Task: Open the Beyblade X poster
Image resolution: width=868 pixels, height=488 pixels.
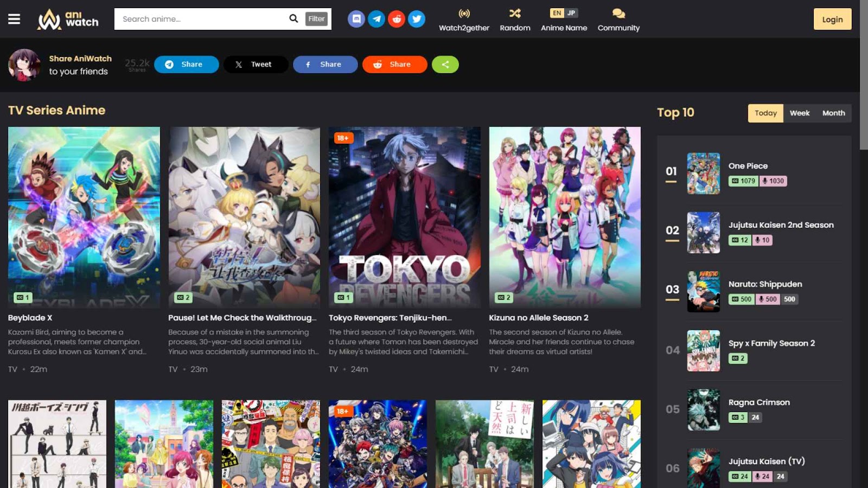Action: (x=84, y=217)
